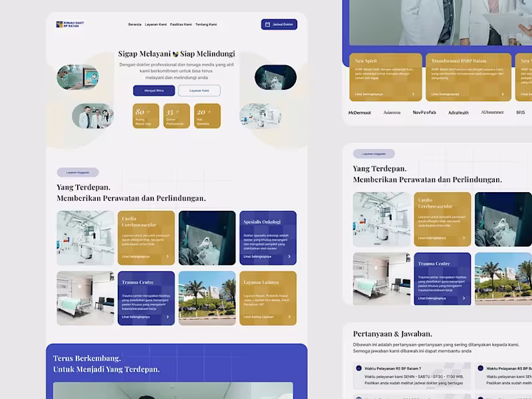
Task: Click the bullet icon beside first FAQ question
Action: (358, 368)
